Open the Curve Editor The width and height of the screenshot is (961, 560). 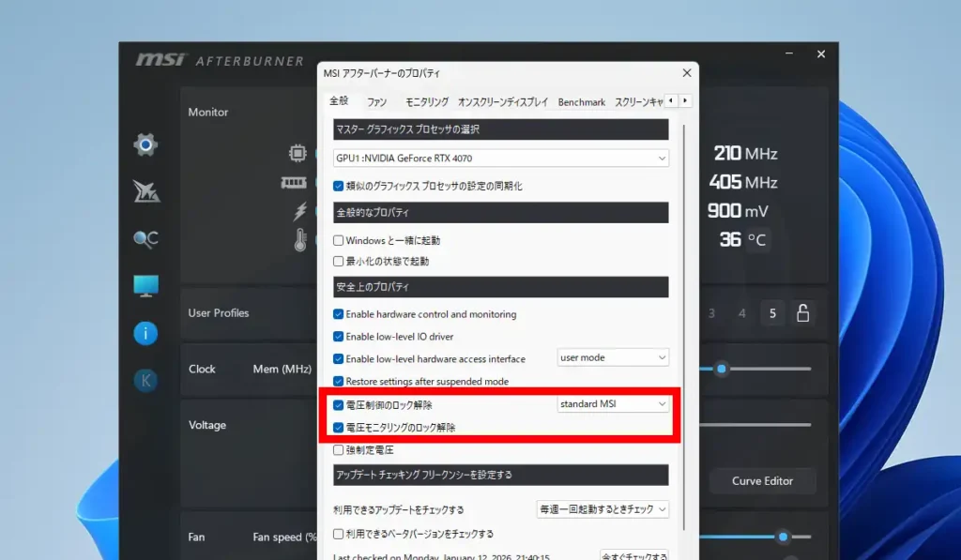pos(762,480)
